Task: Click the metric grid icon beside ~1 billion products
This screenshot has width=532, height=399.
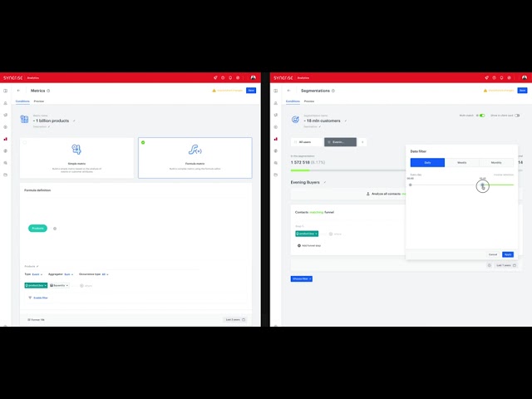Action: click(24, 119)
